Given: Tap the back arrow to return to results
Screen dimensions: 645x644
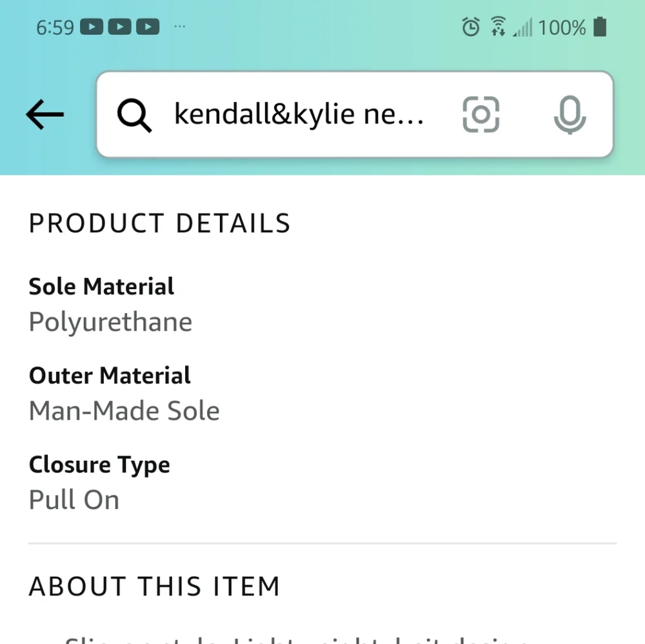Looking at the screenshot, I should tap(44, 114).
